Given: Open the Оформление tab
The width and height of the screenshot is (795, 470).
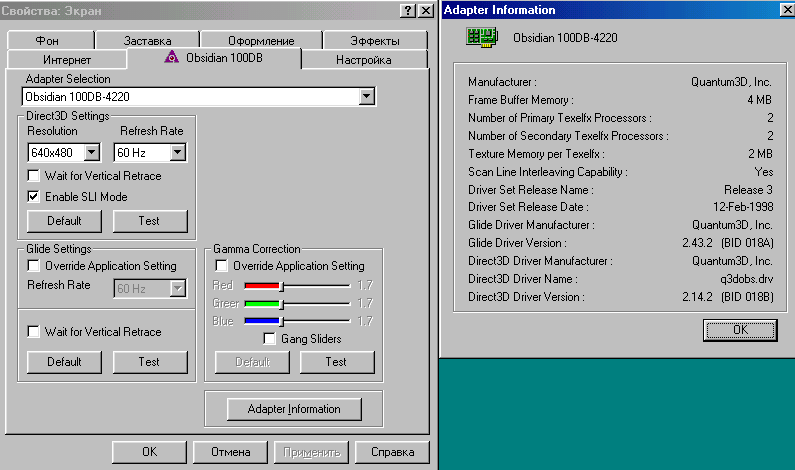Looking at the screenshot, I should click(x=261, y=41).
